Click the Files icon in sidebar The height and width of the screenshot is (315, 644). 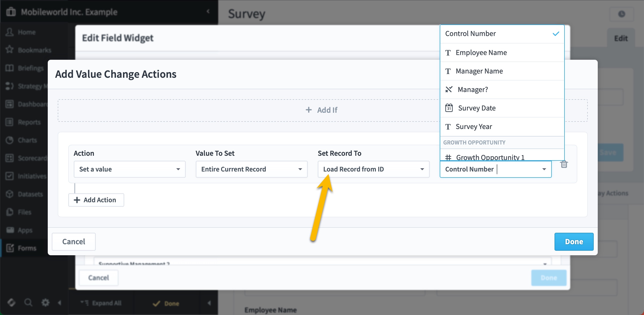(x=10, y=212)
